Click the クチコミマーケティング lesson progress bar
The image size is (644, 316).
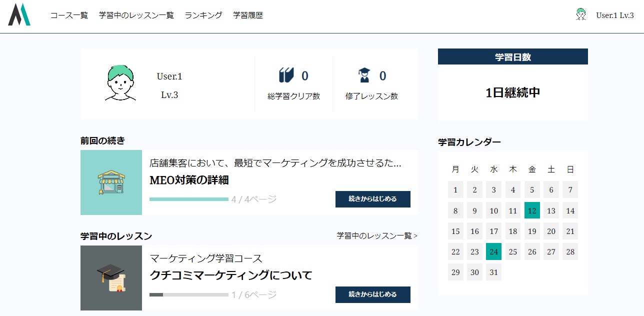click(x=189, y=295)
